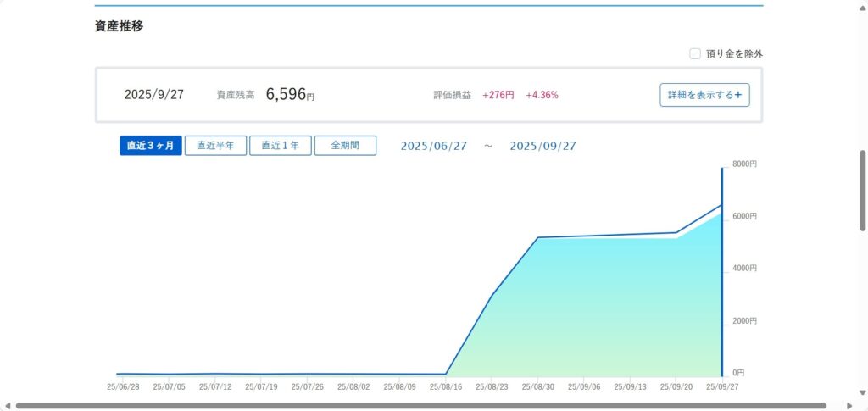Show the 直近1年 period
868x411 pixels.
pyautogui.click(x=280, y=146)
